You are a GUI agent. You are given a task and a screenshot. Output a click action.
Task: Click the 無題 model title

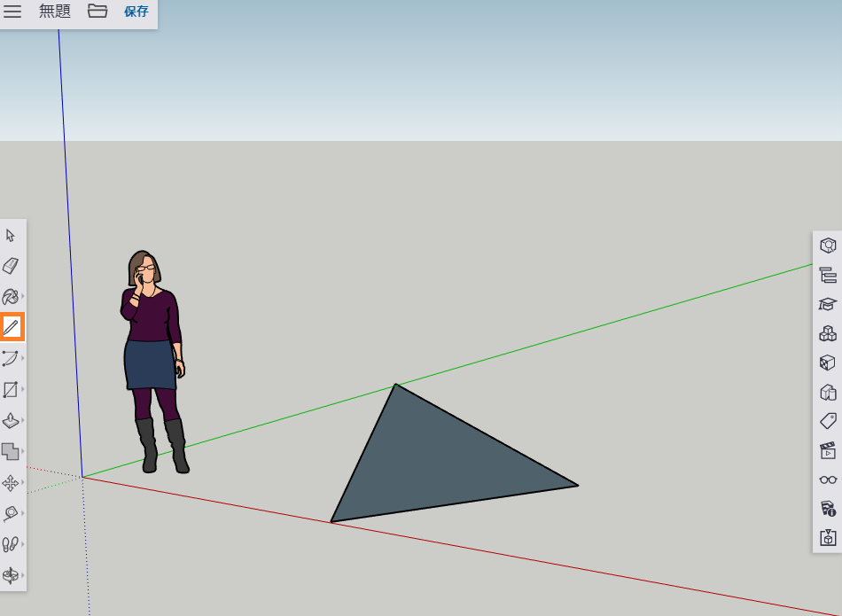(55, 11)
